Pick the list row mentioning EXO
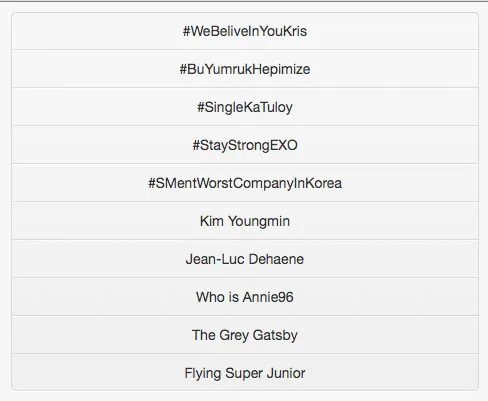488x401 pixels. pos(245,145)
